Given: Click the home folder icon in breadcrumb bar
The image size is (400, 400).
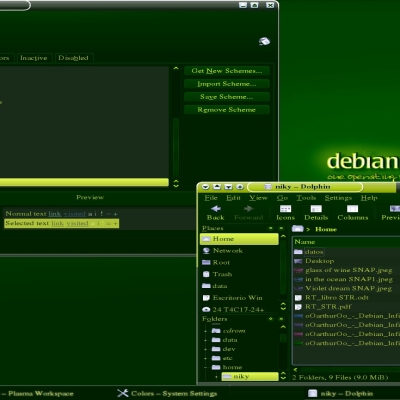Looking at the screenshot, I should 298,229.
